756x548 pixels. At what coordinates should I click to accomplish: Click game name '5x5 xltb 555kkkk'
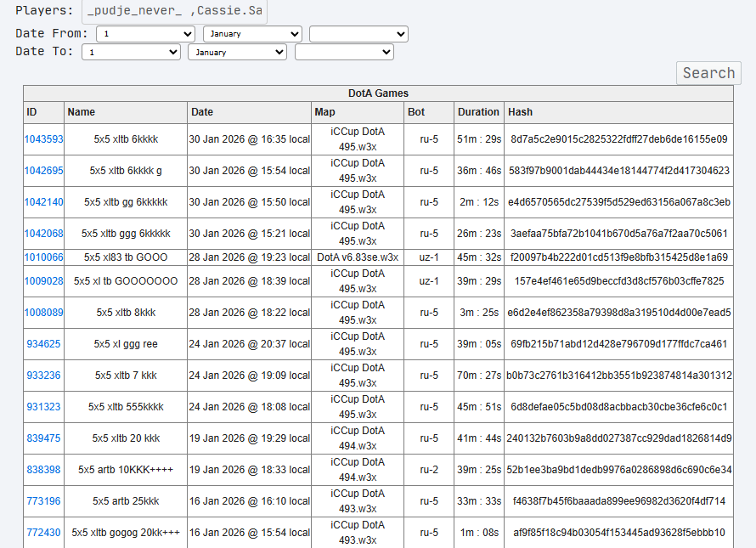click(126, 407)
